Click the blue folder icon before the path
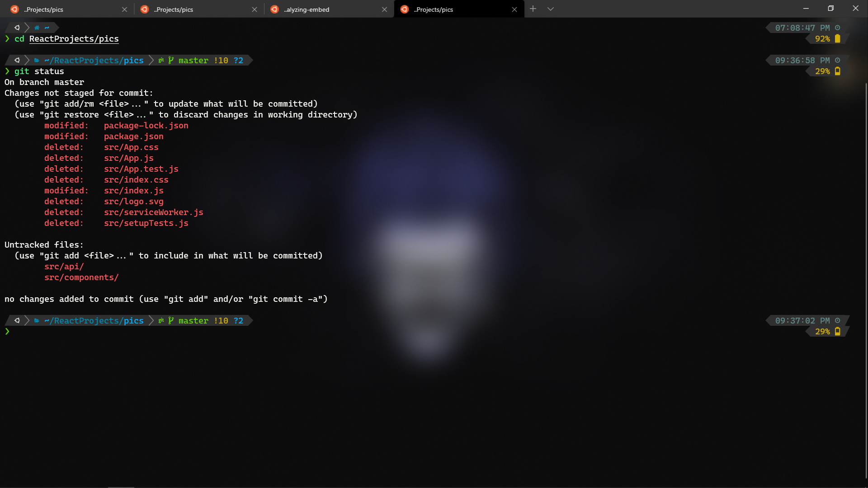 point(36,60)
